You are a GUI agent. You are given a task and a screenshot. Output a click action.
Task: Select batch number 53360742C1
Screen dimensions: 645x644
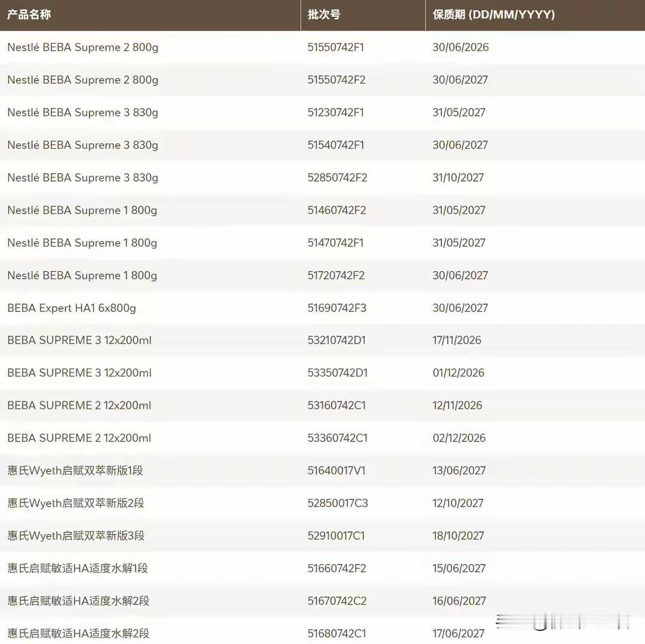coord(337,438)
